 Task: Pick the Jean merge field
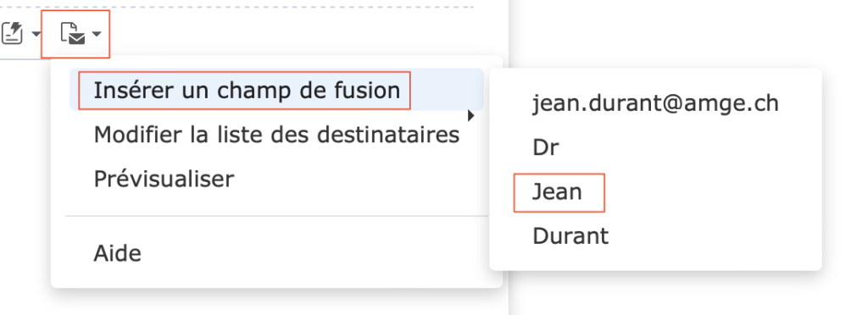558,192
